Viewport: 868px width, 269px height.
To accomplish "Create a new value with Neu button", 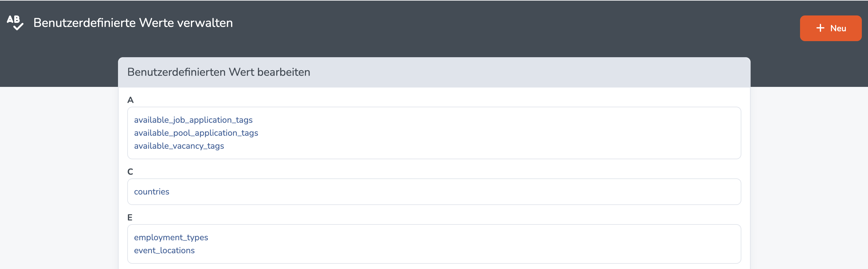I will (831, 28).
